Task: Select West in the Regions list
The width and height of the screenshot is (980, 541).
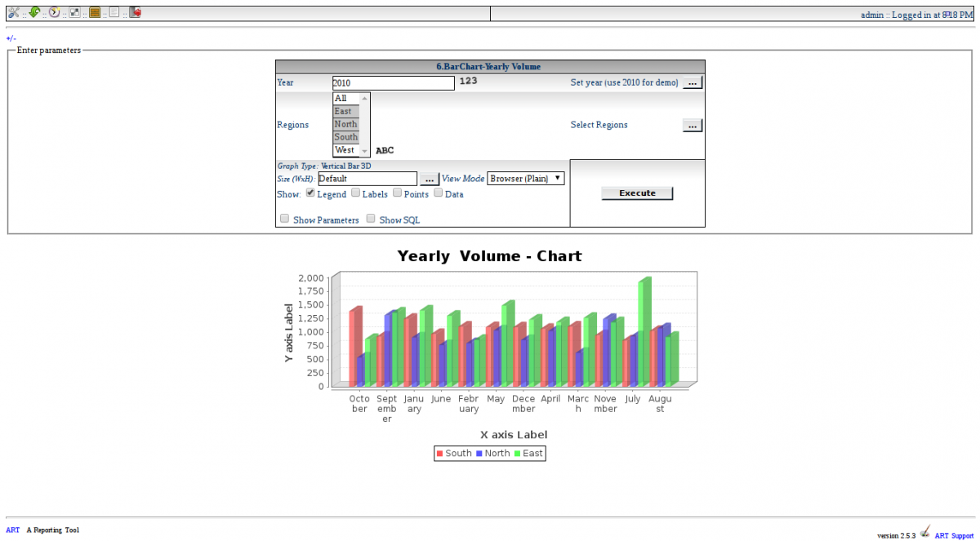Action: (345, 150)
